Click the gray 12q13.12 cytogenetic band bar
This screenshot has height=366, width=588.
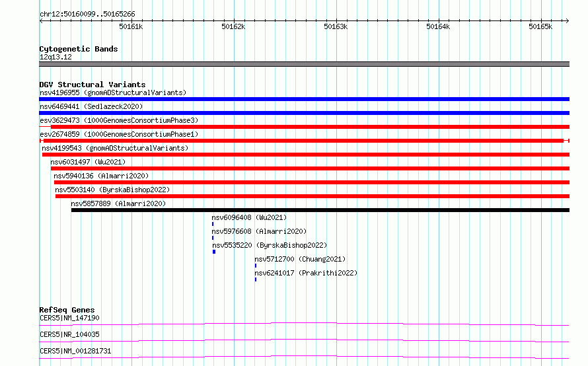[x=304, y=64]
